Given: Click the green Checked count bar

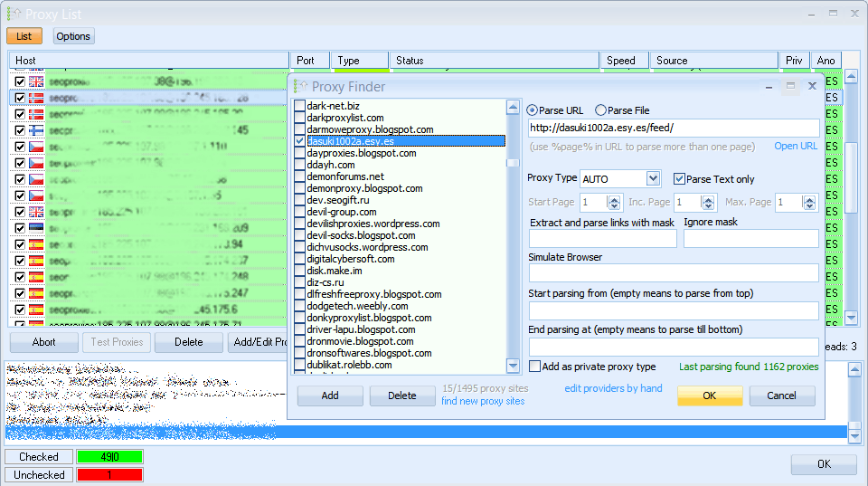Looking at the screenshot, I should pos(109,457).
